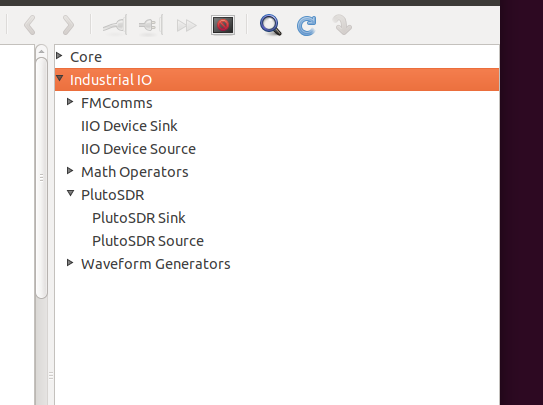Click the scrollbar up arrow on left pane
Screen dimensions: 543x405
[x=41, y=52]
